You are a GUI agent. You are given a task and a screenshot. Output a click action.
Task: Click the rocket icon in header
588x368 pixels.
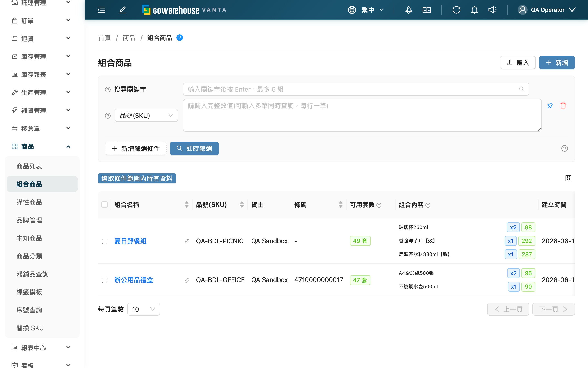coord(409,10)
